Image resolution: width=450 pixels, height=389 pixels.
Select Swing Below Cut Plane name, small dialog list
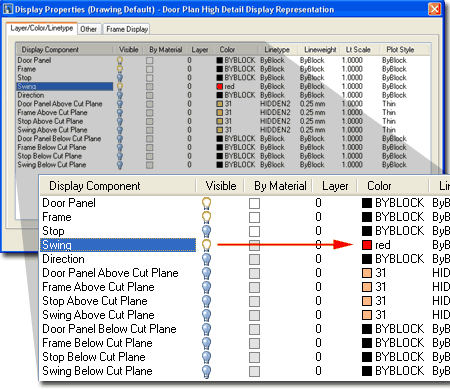(52, 165)
